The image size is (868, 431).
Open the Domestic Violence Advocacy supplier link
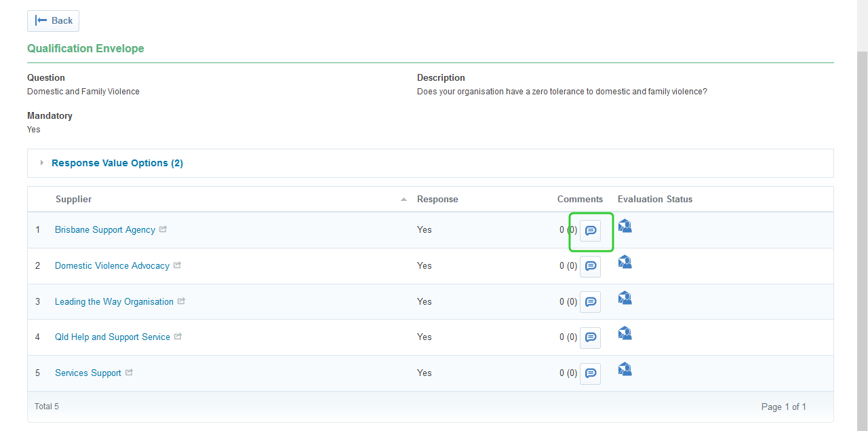coord(112,266)
